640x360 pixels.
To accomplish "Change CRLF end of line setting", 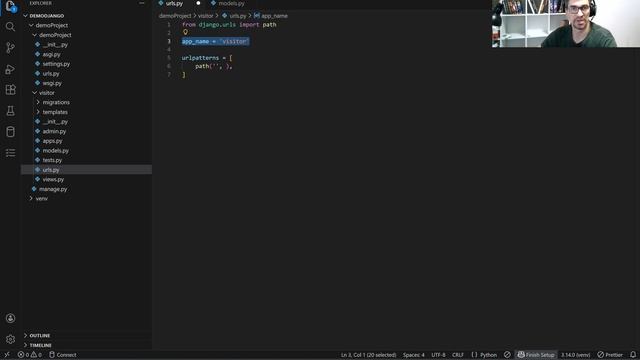I will 458,355.
